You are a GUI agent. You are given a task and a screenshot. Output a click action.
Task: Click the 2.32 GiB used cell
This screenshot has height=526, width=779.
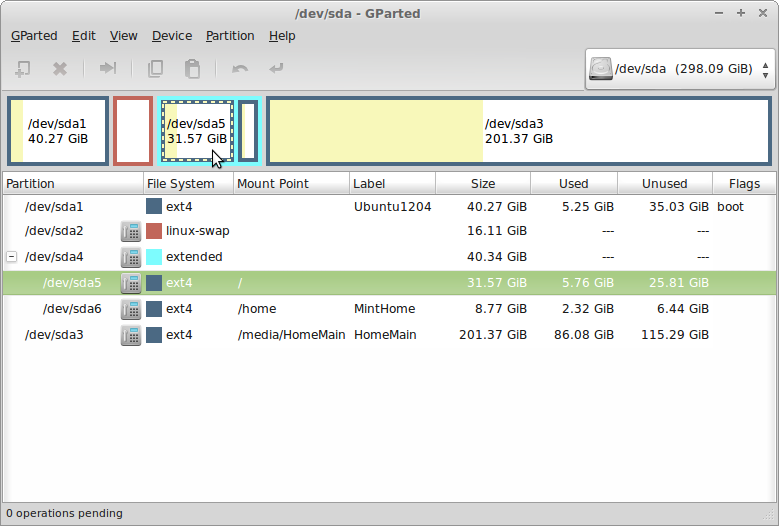[588, 309]
